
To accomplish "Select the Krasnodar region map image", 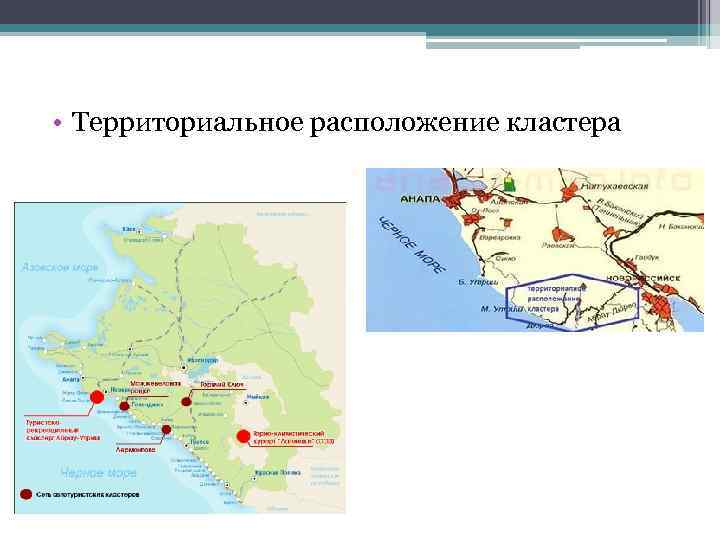I will point(180,358).
